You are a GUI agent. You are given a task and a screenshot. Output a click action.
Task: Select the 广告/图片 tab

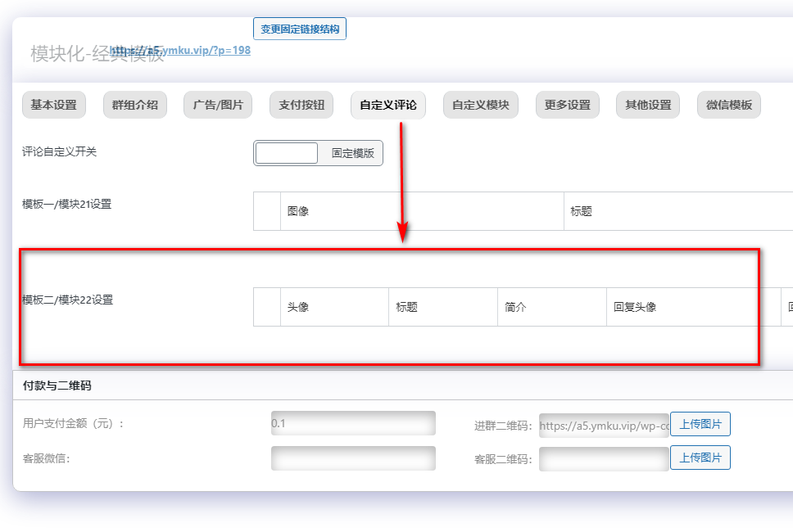point(217,105)
